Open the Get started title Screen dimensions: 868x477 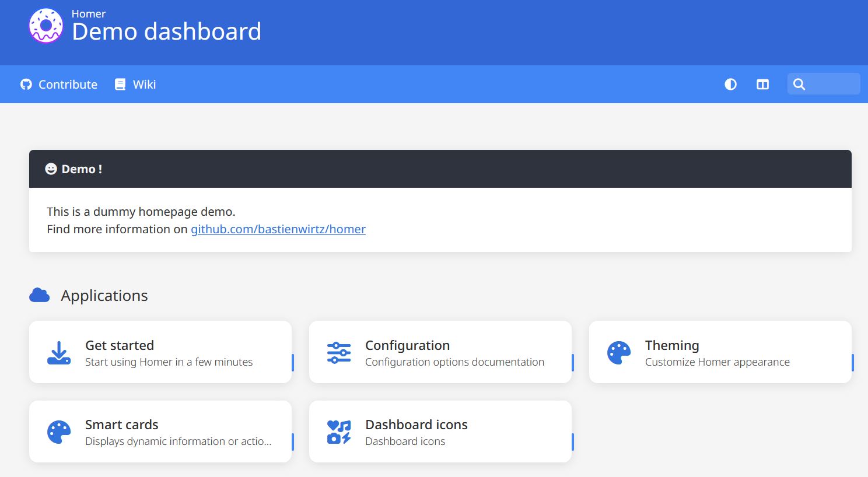pyautogui.click(x=120, y=345)
